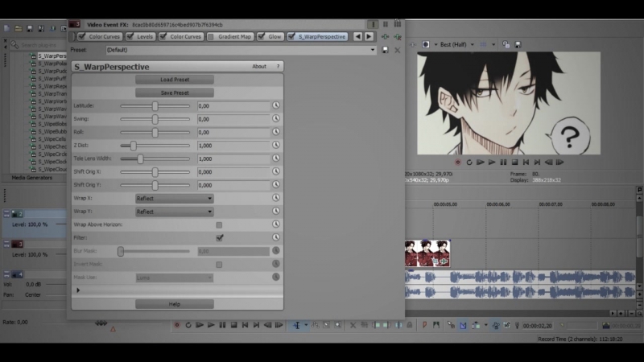Click Loop Playback in preview controls
The image size is (644, 362).
pos(469,162)
